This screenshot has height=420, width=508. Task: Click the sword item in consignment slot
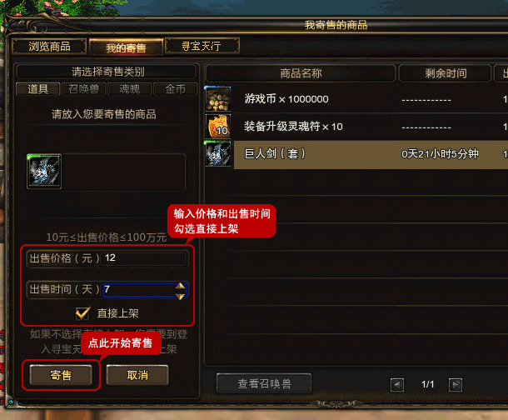44,172
